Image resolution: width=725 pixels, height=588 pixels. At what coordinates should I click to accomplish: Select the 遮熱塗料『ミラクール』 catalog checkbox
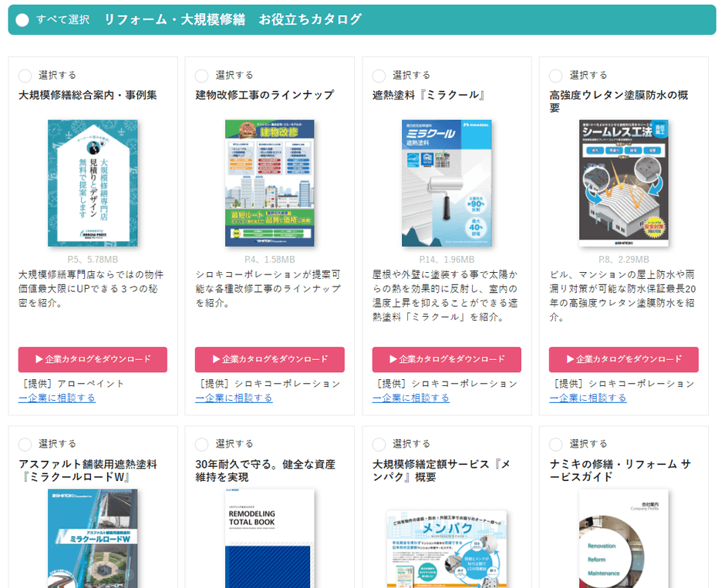pos(379,76)
